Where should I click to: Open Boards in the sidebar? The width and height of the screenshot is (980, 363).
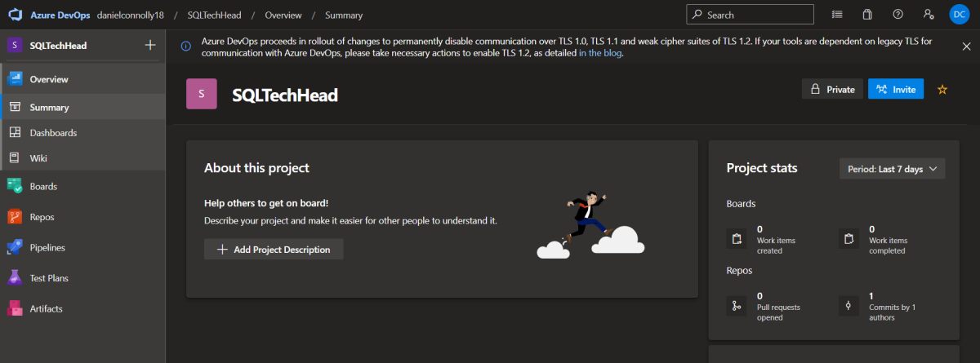[x=82, y=186]
